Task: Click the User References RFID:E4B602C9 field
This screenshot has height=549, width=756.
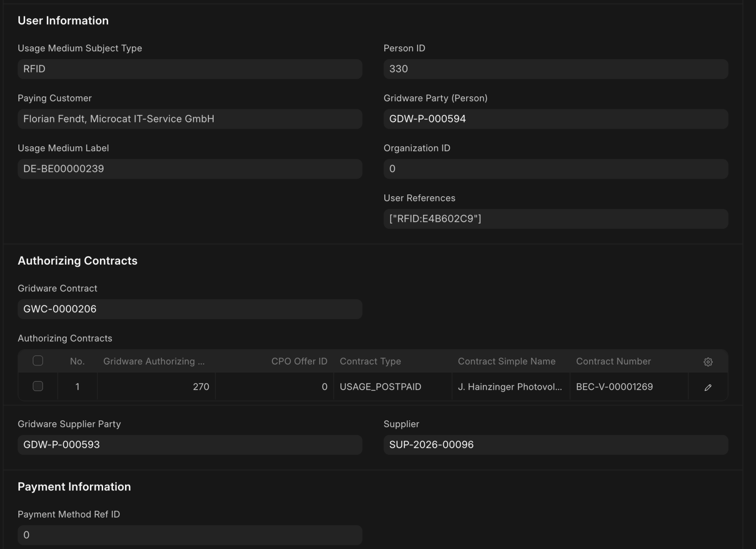Action: tap(556, 219)
